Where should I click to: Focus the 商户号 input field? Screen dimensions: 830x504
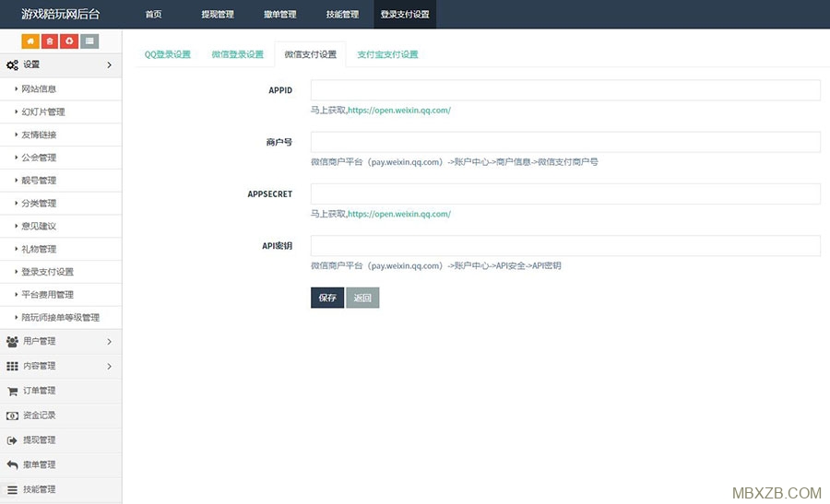pos(565,142)
